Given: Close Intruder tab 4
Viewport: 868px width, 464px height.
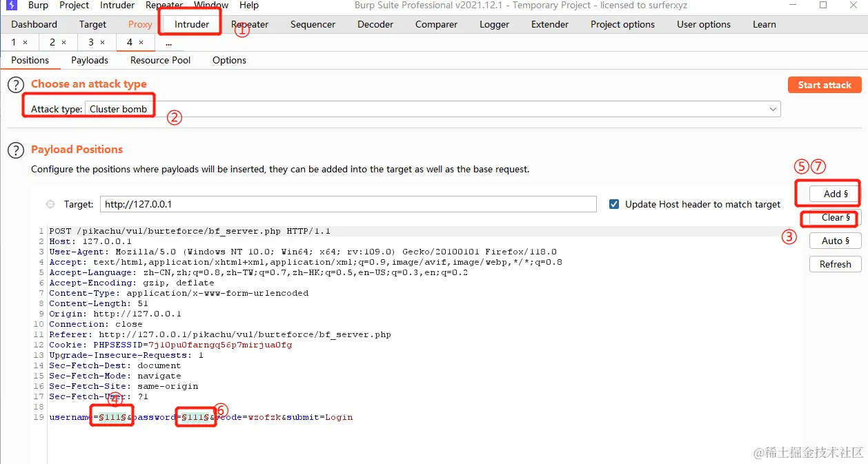Looking at the screenshot, I should (x=141, y=42).
